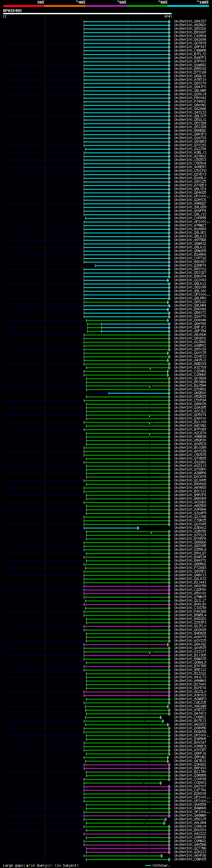
Task: Select the last hit UniRef100_C8WXG5
Action: point(190,859)
